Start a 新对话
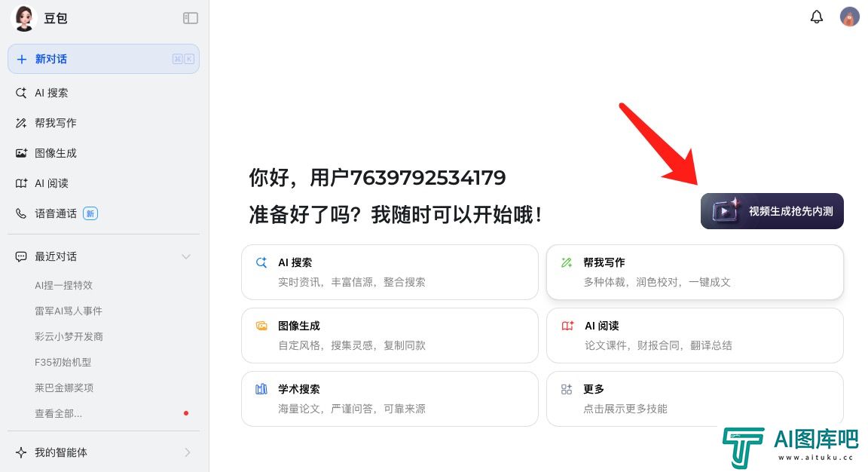The width and height of the screenshot is (868, 472). pos(103,60)
